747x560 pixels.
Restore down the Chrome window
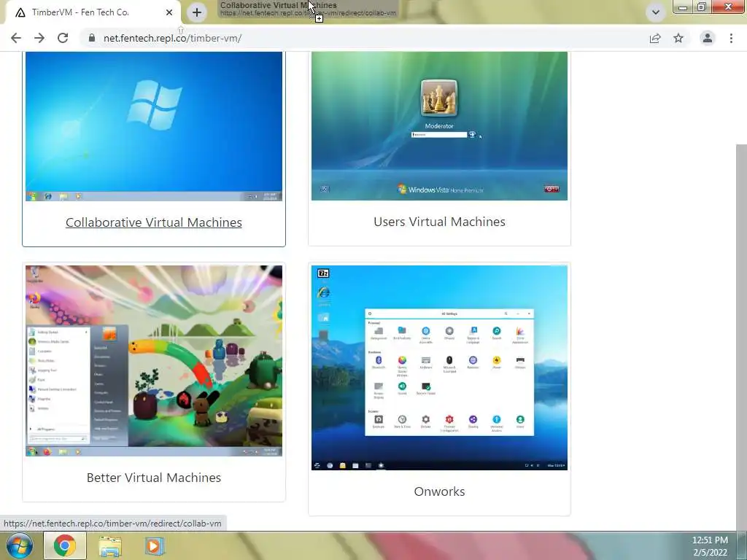(x=701, y=7)
